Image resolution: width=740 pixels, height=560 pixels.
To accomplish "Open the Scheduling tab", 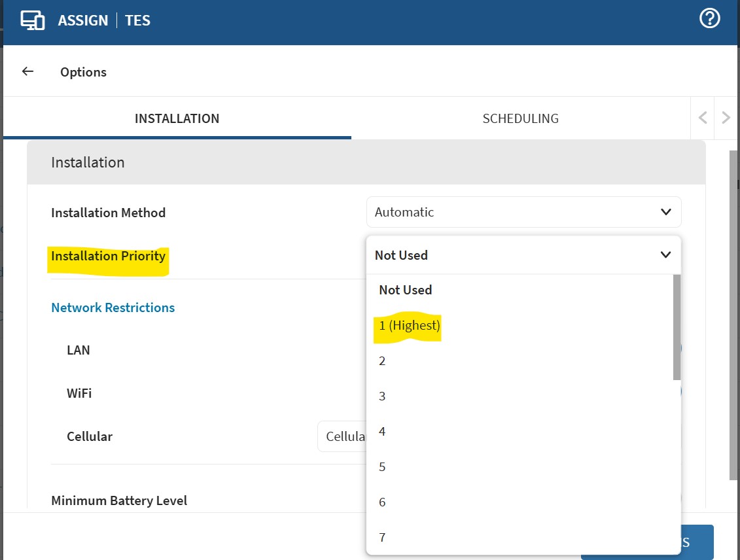I will [520, 118].
